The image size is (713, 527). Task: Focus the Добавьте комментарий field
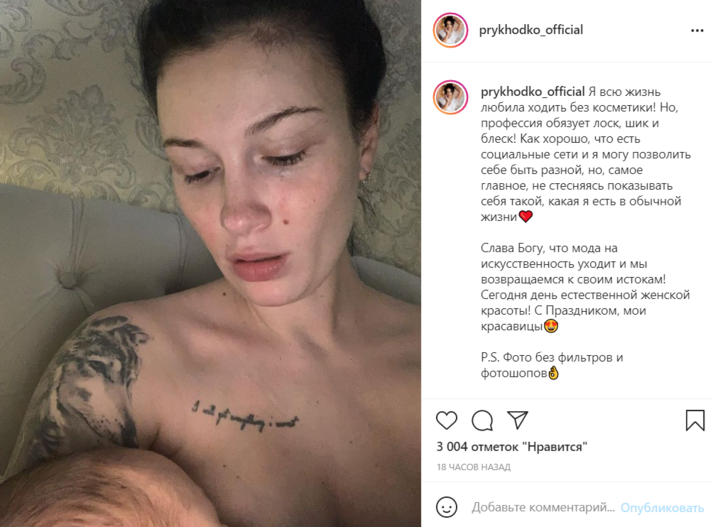tap(543, 507)
